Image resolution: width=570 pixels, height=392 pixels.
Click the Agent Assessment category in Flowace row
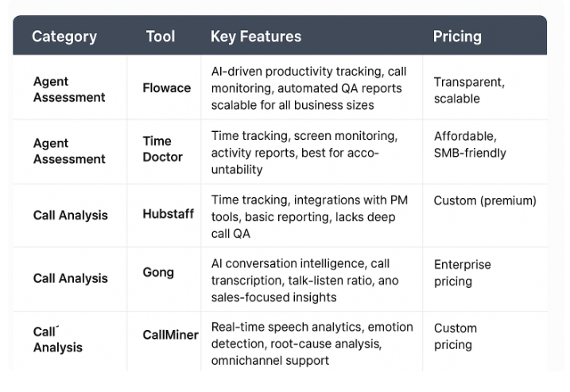coord(69,90)
